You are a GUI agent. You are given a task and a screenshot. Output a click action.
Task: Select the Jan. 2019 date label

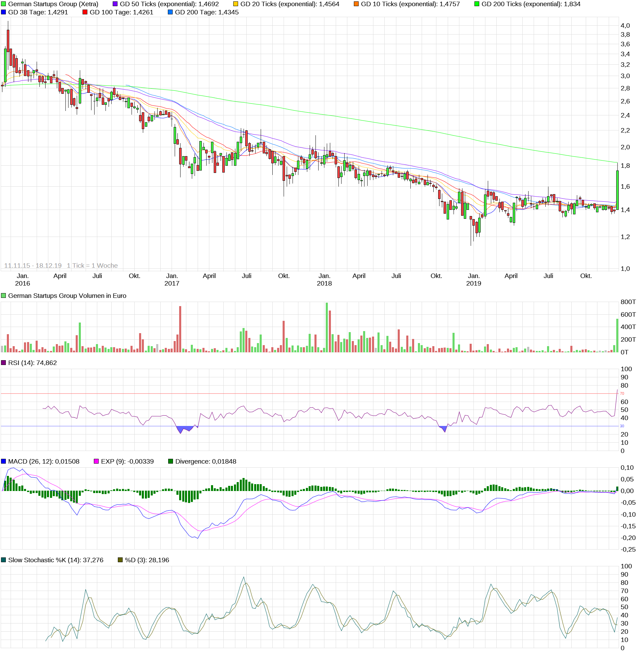[474, 280]
